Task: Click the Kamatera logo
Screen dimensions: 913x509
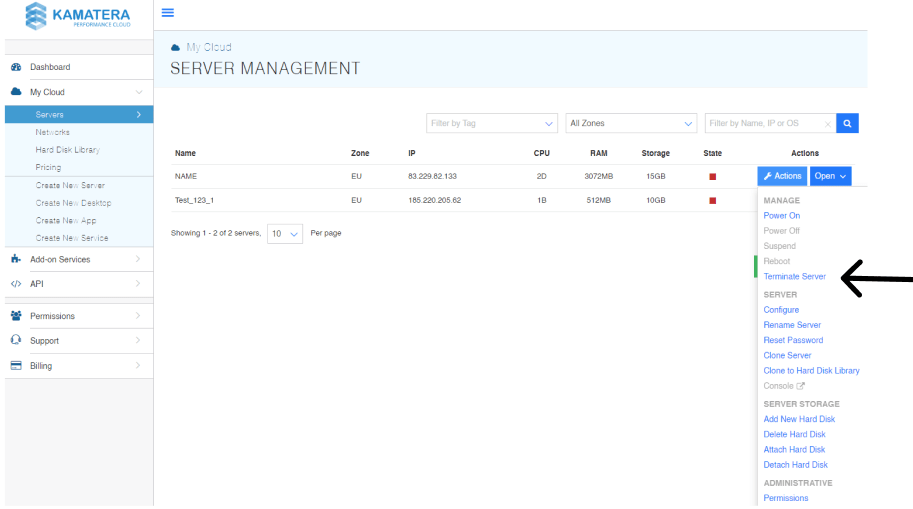Action: pos(77,17)
